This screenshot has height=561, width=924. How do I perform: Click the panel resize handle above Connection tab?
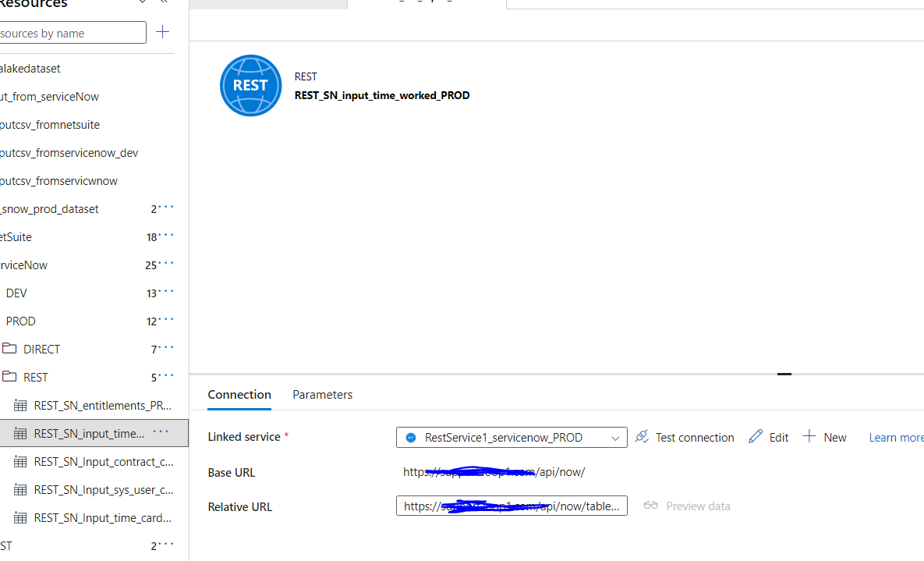pos(784,374)
